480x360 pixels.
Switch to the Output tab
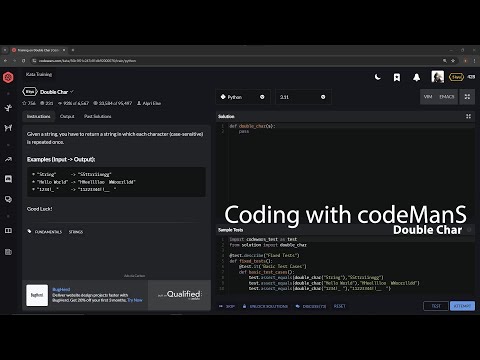pos(67,116)
